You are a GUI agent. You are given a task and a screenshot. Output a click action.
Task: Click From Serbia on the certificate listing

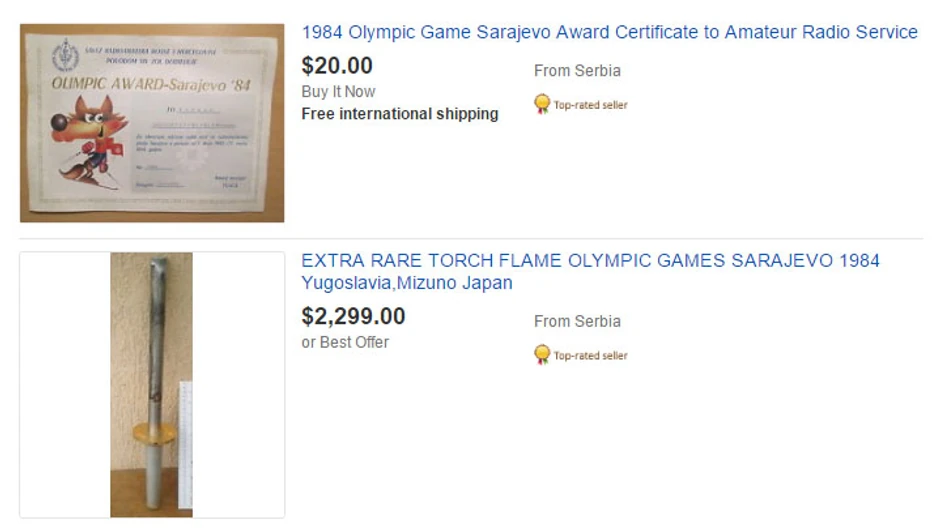[x=577, y=71]
